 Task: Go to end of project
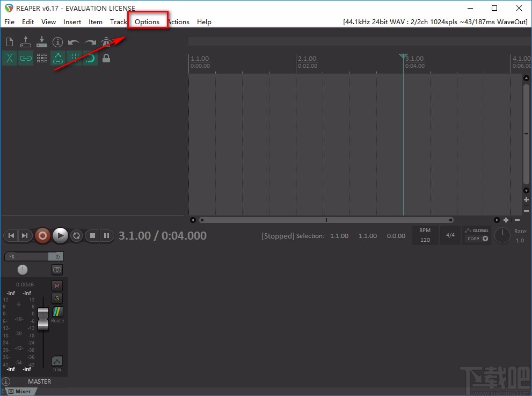tap(25, 236)
